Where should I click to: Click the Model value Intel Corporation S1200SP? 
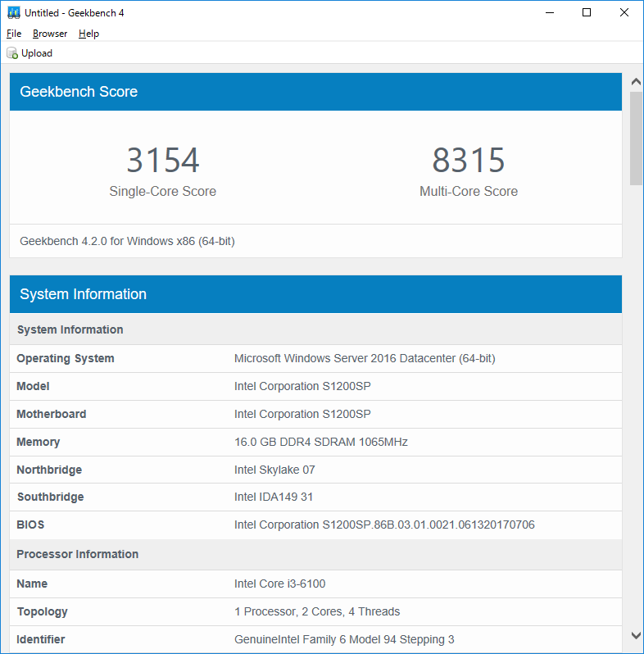tap(302, 386)
